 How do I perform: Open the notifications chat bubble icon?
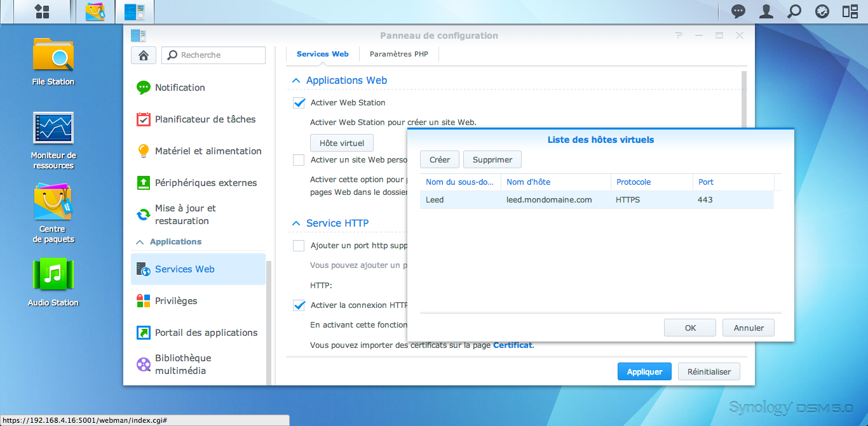click(738, 11)
